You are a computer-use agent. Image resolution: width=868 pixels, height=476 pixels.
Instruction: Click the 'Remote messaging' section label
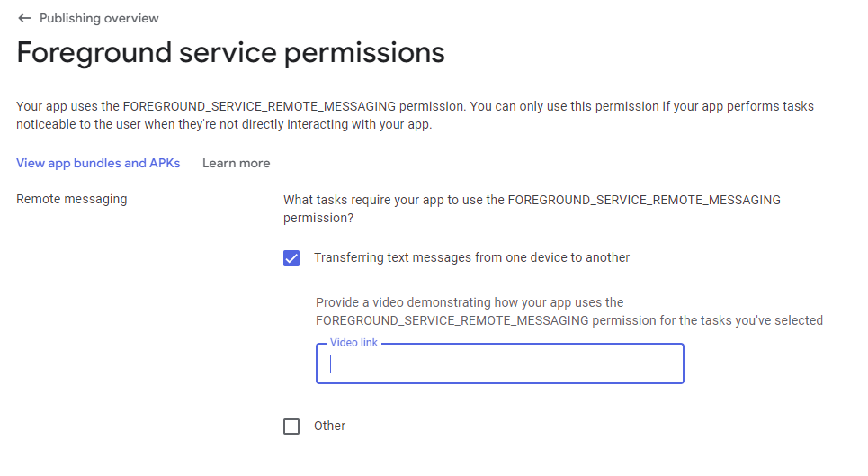72,199
